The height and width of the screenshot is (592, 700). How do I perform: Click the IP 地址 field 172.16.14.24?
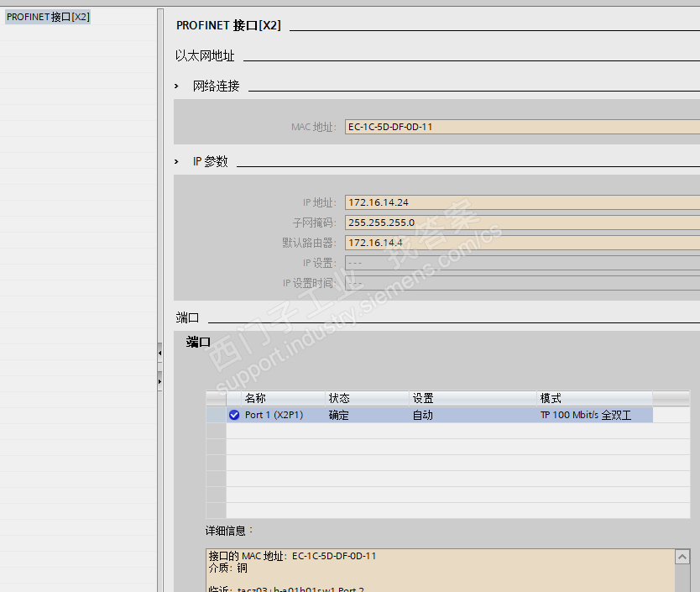point(522,202)
